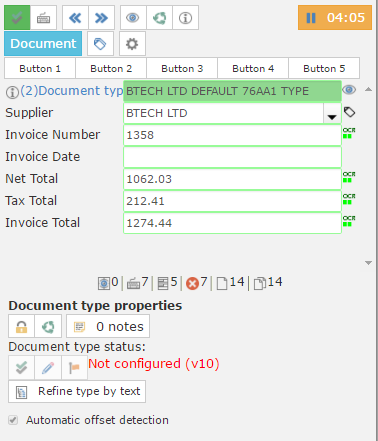Click the Invoice Date label

coord(43,157)
